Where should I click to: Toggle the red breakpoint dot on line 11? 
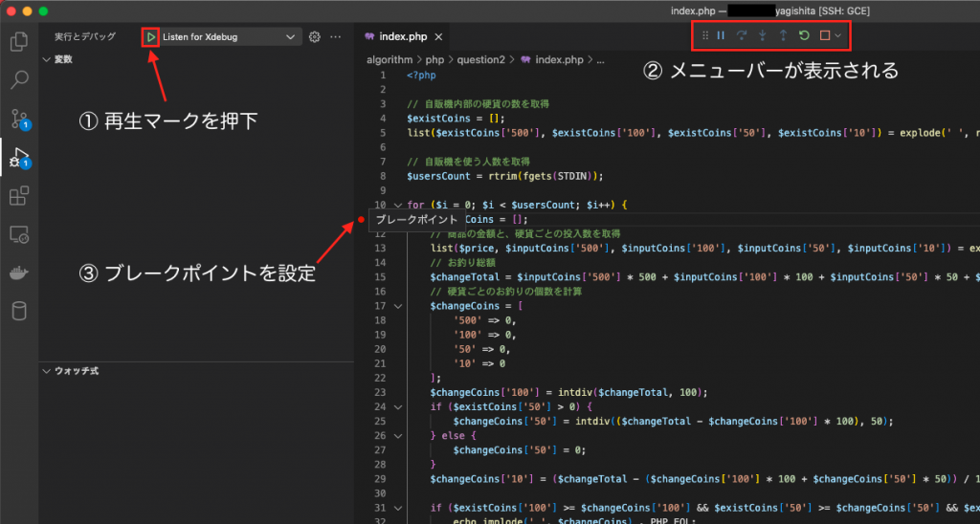(361, 220)
